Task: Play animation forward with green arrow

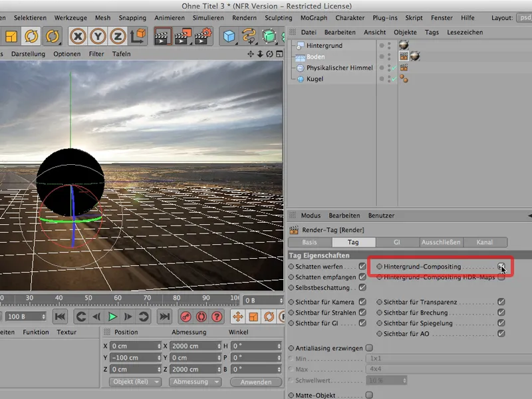Action: (112, 317)
